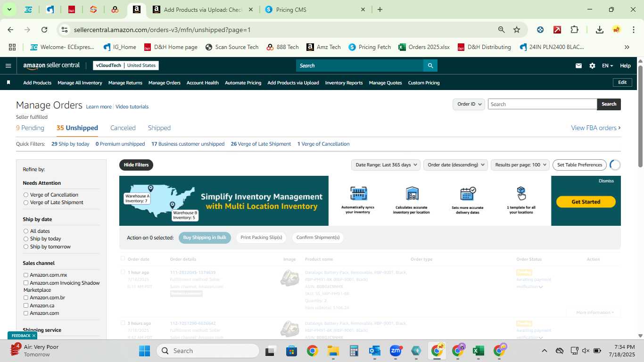Image resolution: width=644 pixels, height=362 pixels.
Task: Open the Order date (descending) sort dropdown
Action: (x=456, y=165)
